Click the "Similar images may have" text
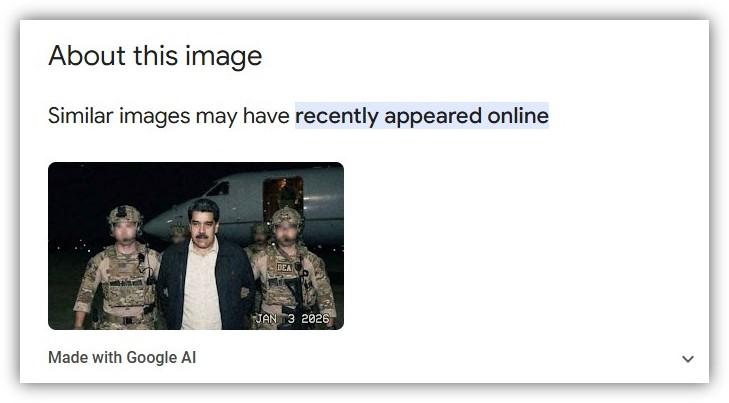This screenshot has height=403, width=729. point(168,116)
